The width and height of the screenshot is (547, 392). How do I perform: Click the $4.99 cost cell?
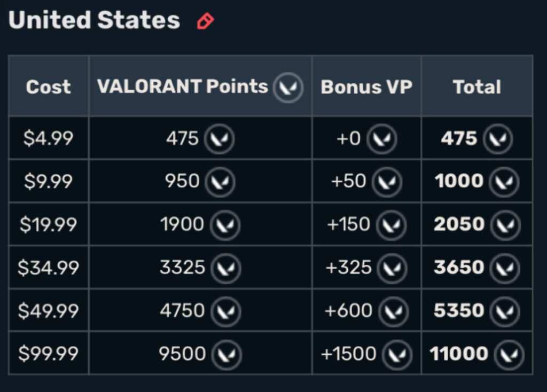pos(49,139)
